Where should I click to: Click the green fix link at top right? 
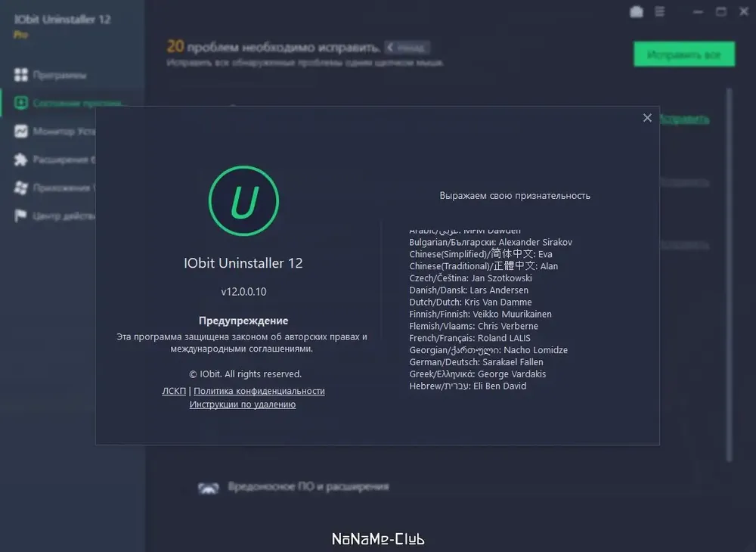(683, 119)
